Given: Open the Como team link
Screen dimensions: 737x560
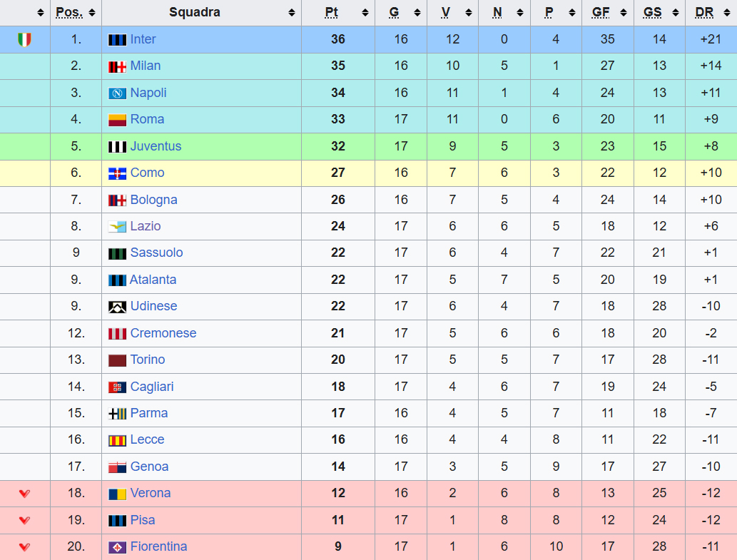Looking at the screenshot, I should click(x=147, y=173).
